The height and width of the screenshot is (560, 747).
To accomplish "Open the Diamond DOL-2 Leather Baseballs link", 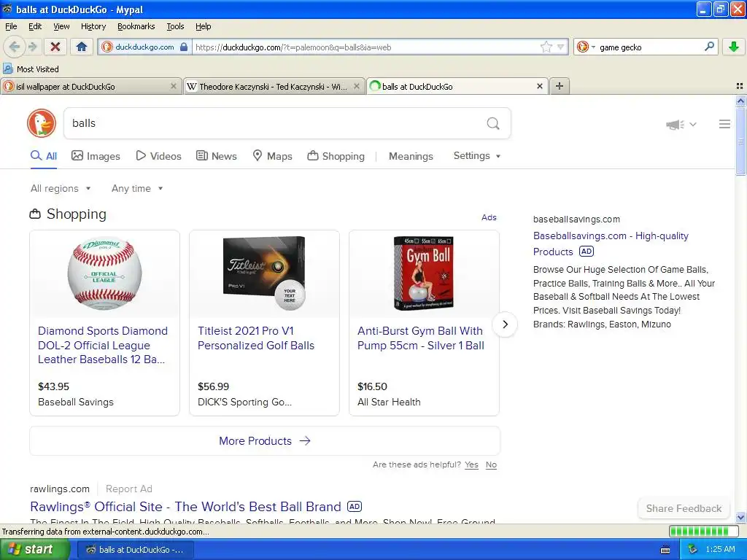I will pos(103,345).
